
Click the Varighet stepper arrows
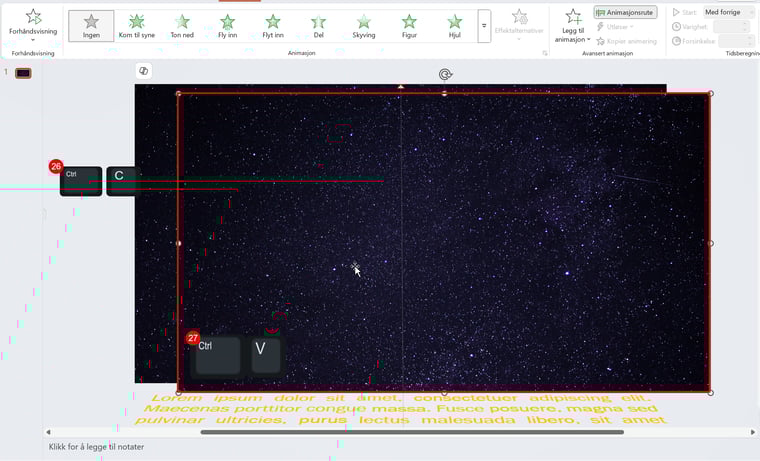coord(746,27)
